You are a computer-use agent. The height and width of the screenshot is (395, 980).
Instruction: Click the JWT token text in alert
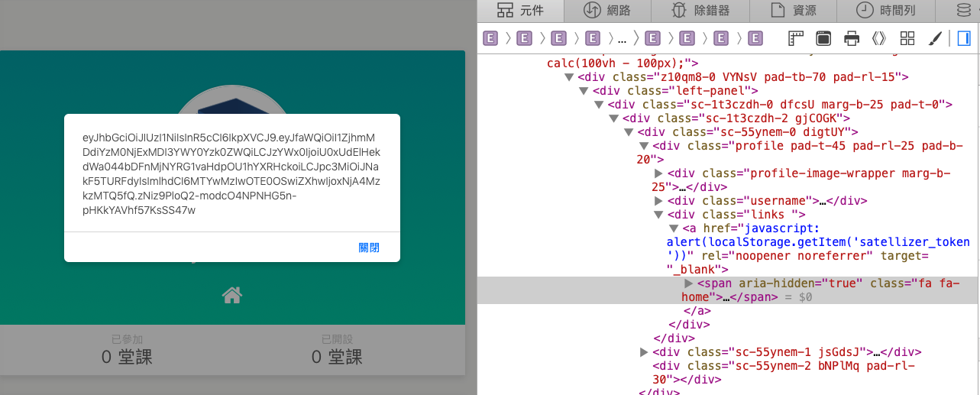(231, 174)
